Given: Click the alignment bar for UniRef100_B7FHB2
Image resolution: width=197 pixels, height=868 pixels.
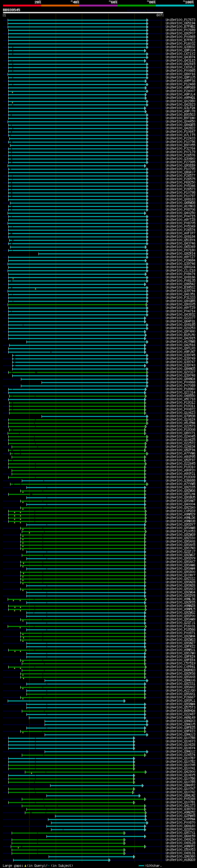Looking at the screenshot, I should [78, 26].
